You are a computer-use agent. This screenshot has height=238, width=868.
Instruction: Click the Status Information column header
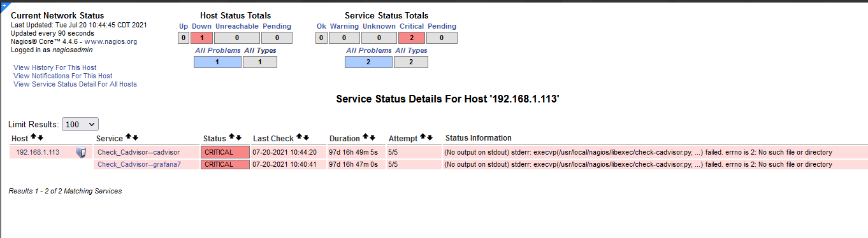[478, 137]
